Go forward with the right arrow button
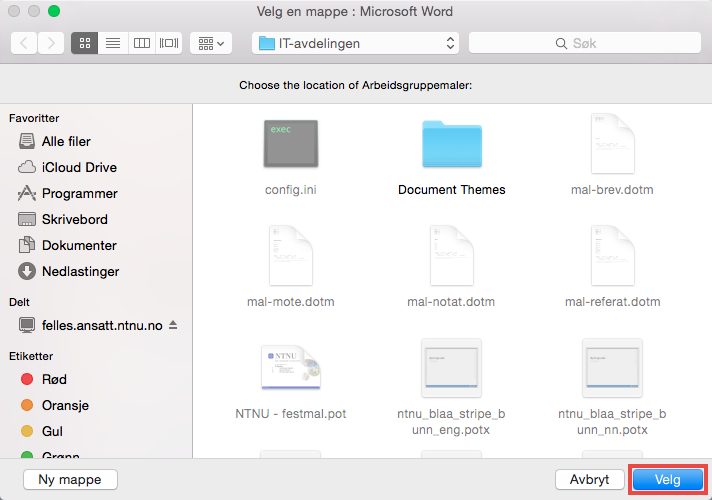Screen dimensions: 712x500 [51, 43]
